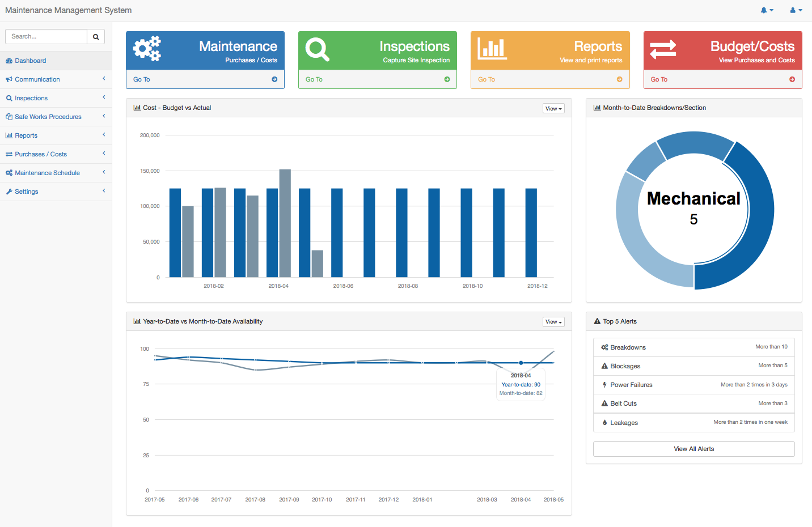The image size is (812, 527).
Task: Click the View All Alerts button
Action: (x=693, y=449)
